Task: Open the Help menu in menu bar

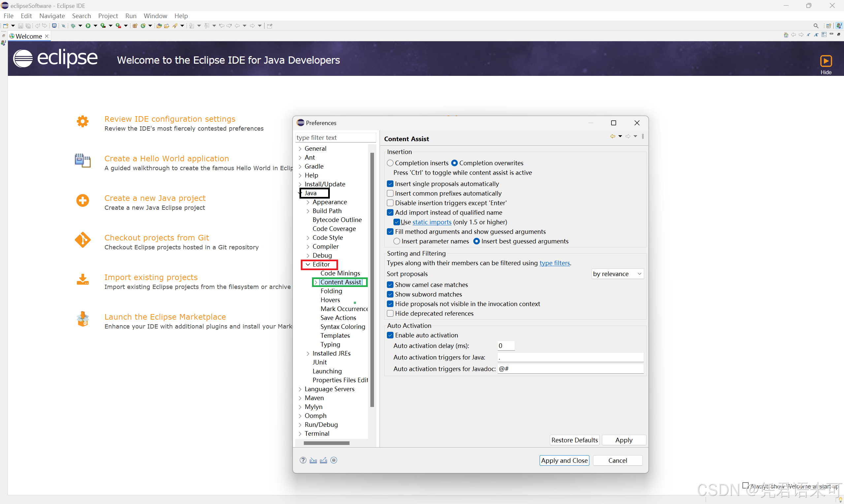Action: click(181, 16)
